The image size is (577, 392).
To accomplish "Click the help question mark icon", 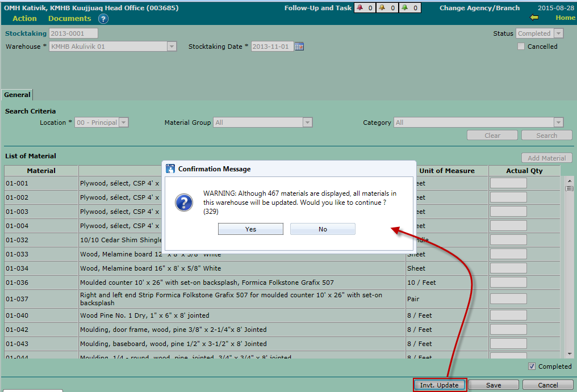I will coord(103,19).
